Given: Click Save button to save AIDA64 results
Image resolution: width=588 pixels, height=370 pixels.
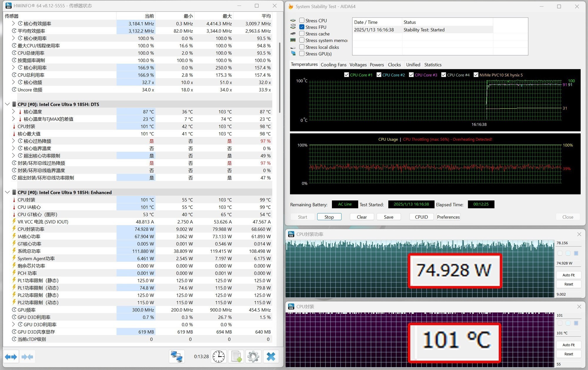Looking at the screenshot, I should pyautogui.click(x=388, y=217).
